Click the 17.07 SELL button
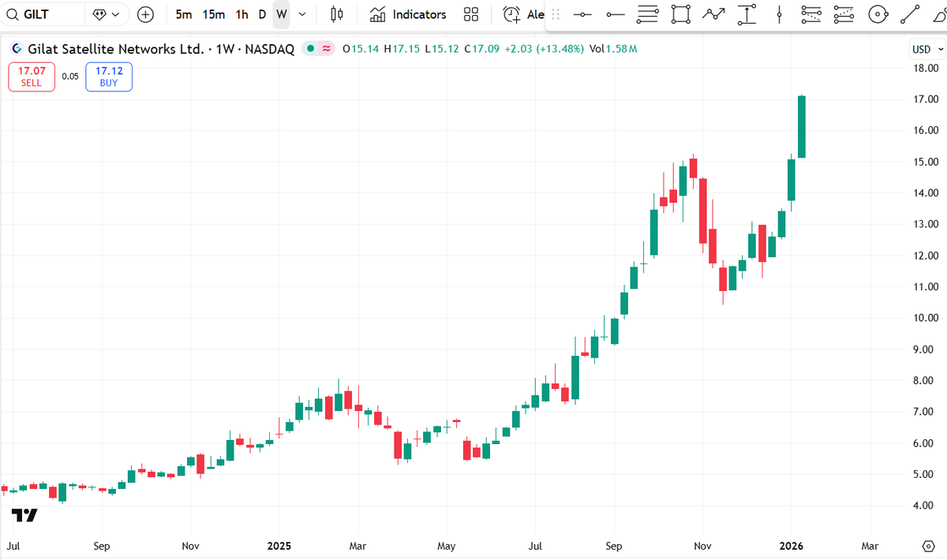 pos(32,77)
